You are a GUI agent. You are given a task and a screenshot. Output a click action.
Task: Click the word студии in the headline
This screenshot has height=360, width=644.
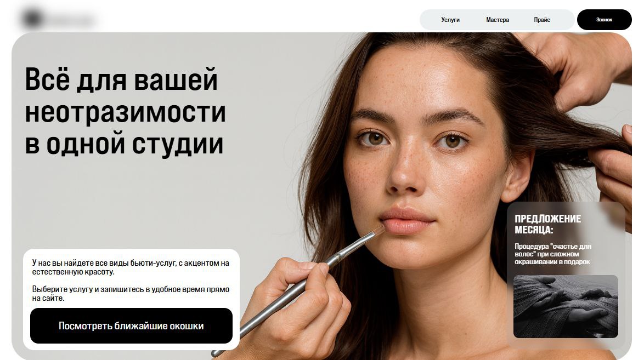tap(178, 144)
